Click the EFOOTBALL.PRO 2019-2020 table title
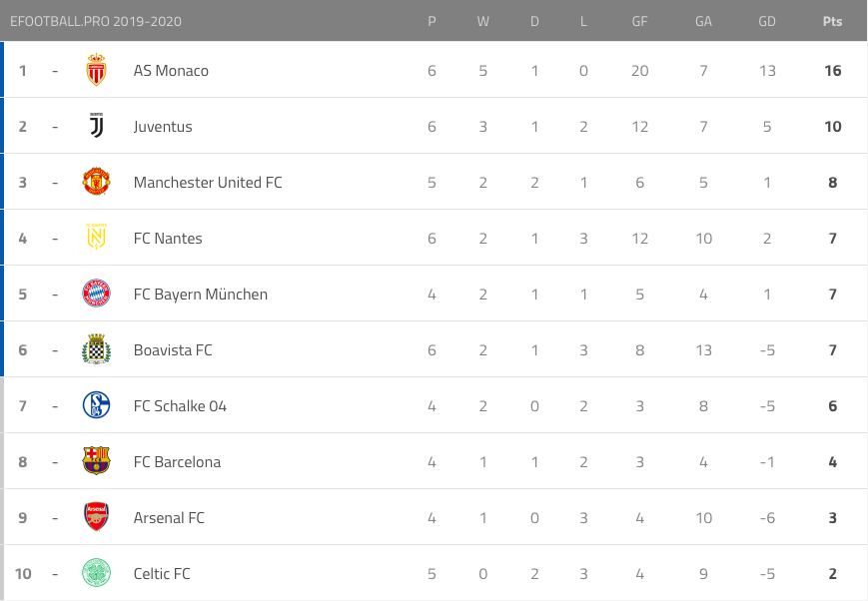Image resolution: width=868 pixels, height=601 pixels. pyautogui.click(x=96, y=21)
